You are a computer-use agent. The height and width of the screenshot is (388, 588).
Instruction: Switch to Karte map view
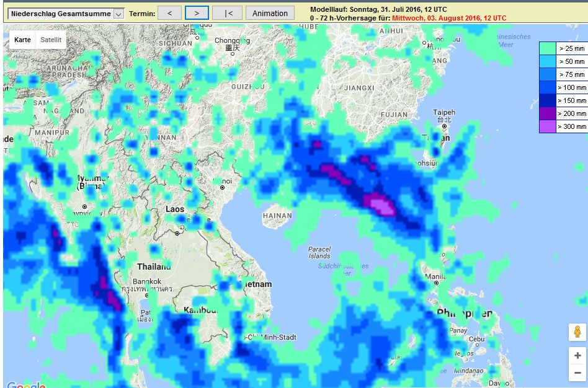pyautogui.click(x=22, y=40)
